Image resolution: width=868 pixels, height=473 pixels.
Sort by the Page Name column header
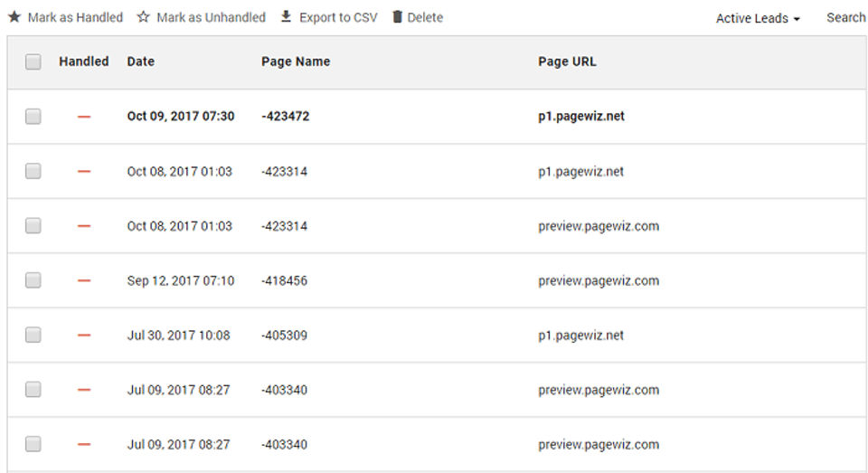coord(296,62)
